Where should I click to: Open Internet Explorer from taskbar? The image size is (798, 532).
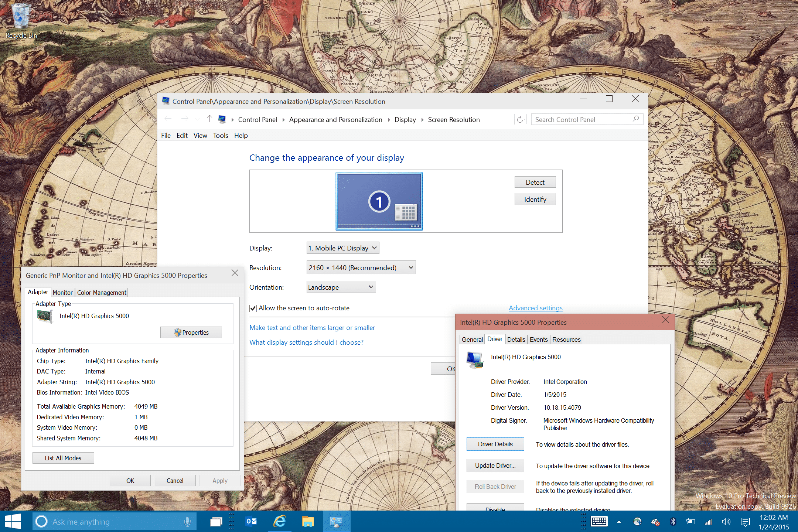[x=280, y=521]
